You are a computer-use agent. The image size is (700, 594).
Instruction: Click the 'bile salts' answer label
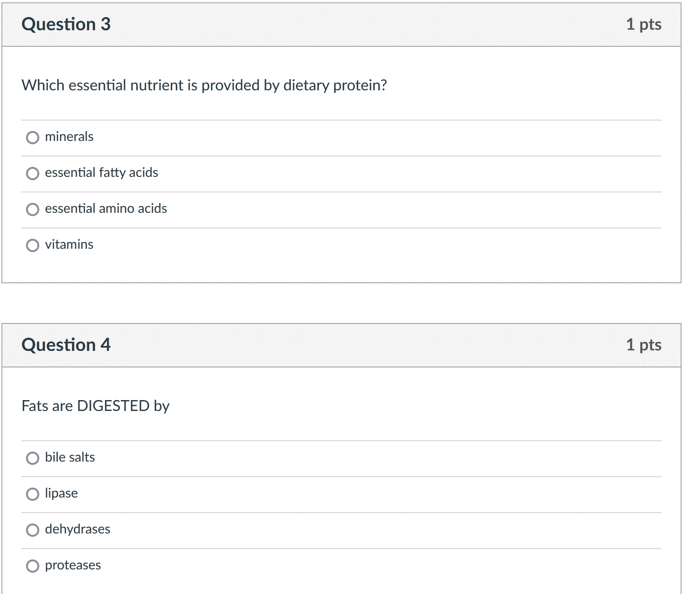pyautogui.click(x=70, y=457)
